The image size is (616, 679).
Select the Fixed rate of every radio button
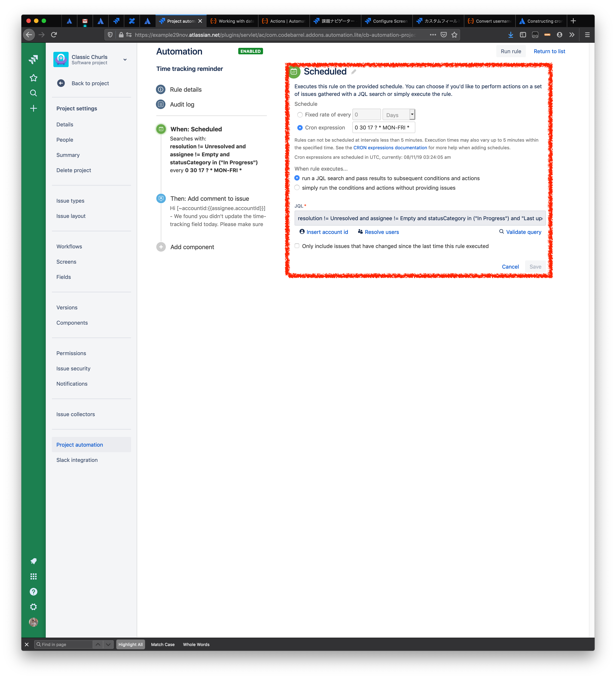click(x=300, y=115)
